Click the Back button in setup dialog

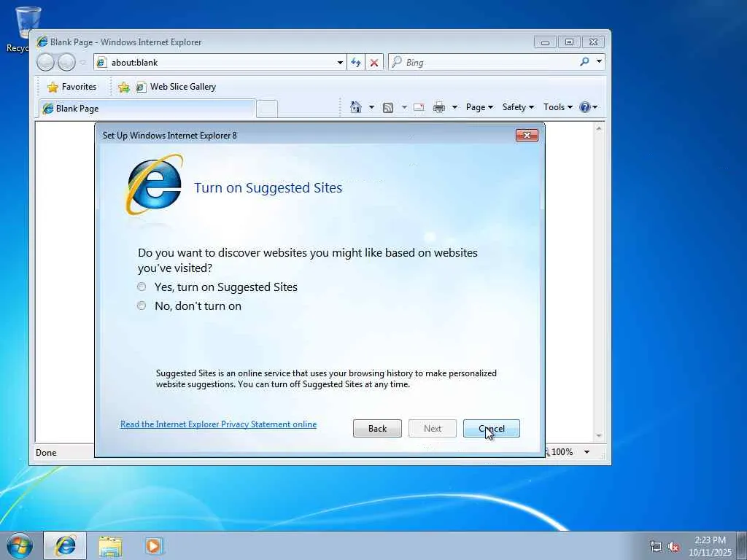point(377,429)
